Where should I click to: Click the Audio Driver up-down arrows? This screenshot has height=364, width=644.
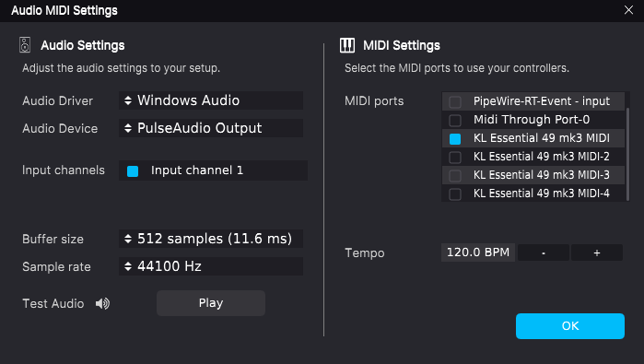click(128, 100)
